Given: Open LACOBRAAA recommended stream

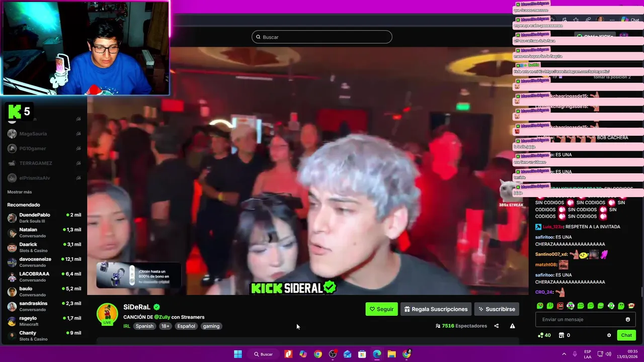Looking at the screenshot, I should tap(44, 277).
